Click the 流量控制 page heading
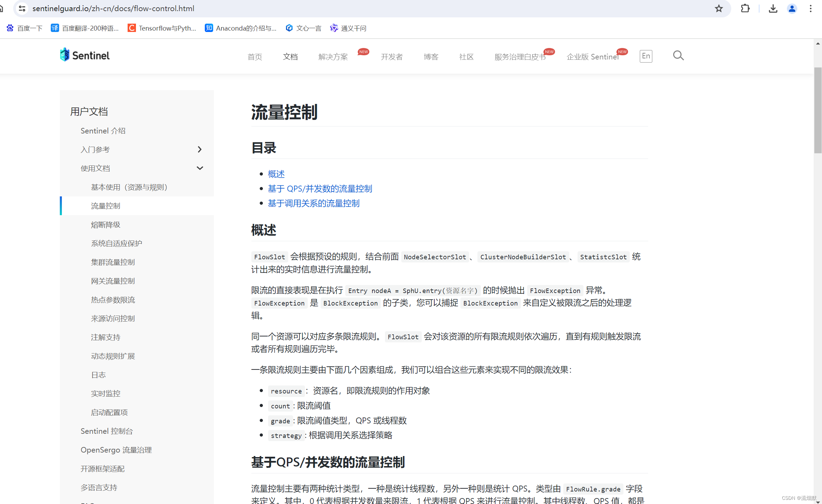The height and width of the screenshot is (504, 822). tap(284, 112)
